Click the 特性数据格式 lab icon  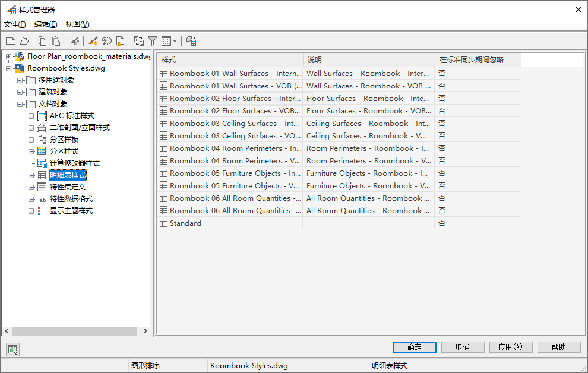click(x=42, y=199)
